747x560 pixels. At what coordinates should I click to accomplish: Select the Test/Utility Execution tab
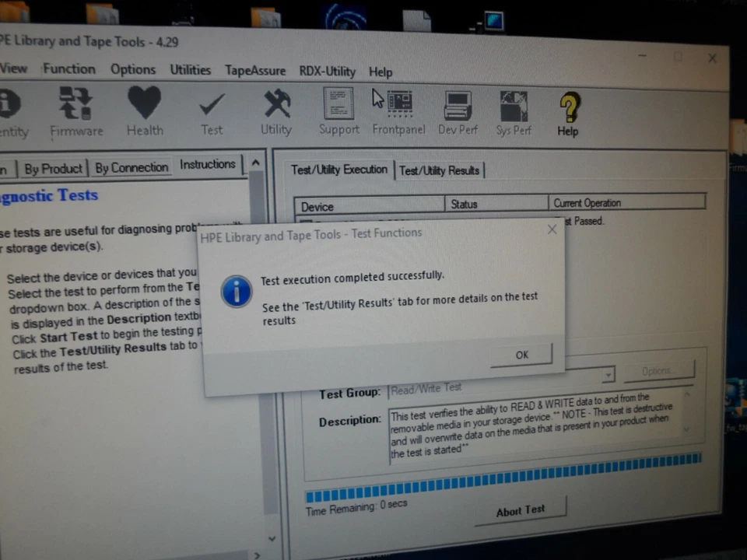coord(339,170)
